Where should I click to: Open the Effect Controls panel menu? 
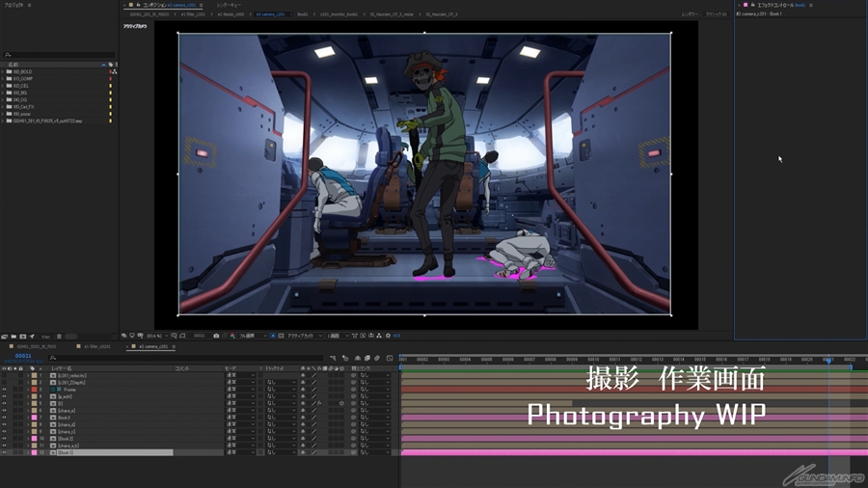click(x=811, y=5)
